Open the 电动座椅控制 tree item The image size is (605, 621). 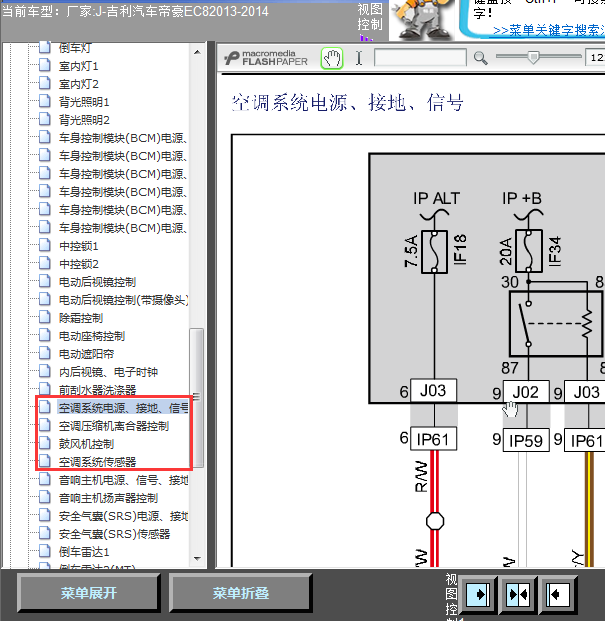(92, 336)
